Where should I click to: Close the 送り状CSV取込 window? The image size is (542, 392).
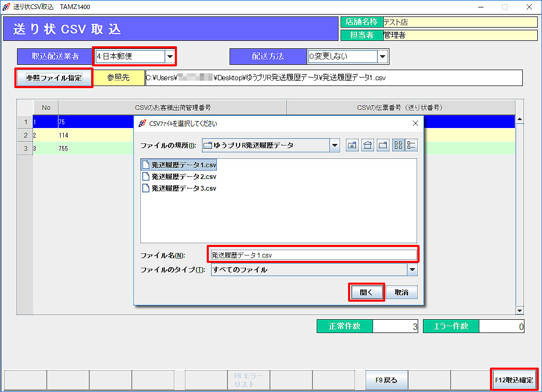click(x=529, y=7)
